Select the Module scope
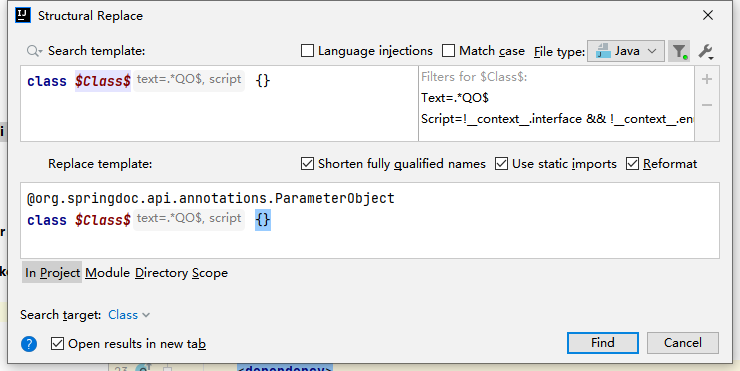Screen dimensions: 740x371 [107, 273]
